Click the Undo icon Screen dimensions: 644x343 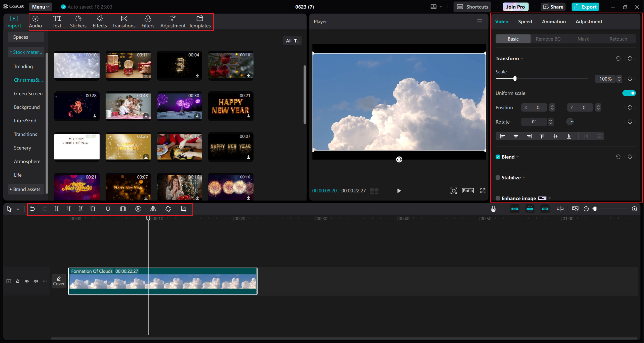point(32,209)
